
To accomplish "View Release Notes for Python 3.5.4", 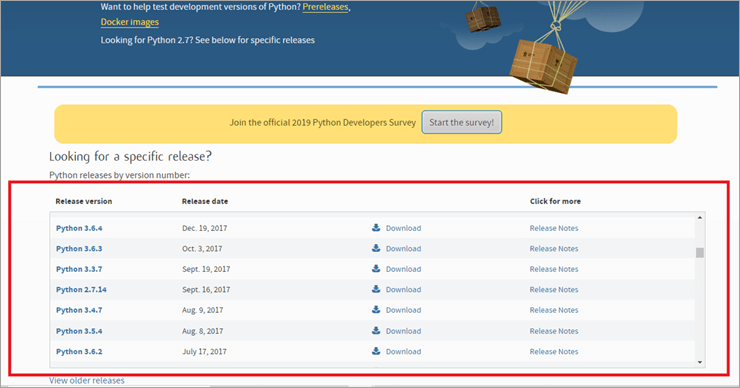I will pyautogui.click(x=554, y=331).
